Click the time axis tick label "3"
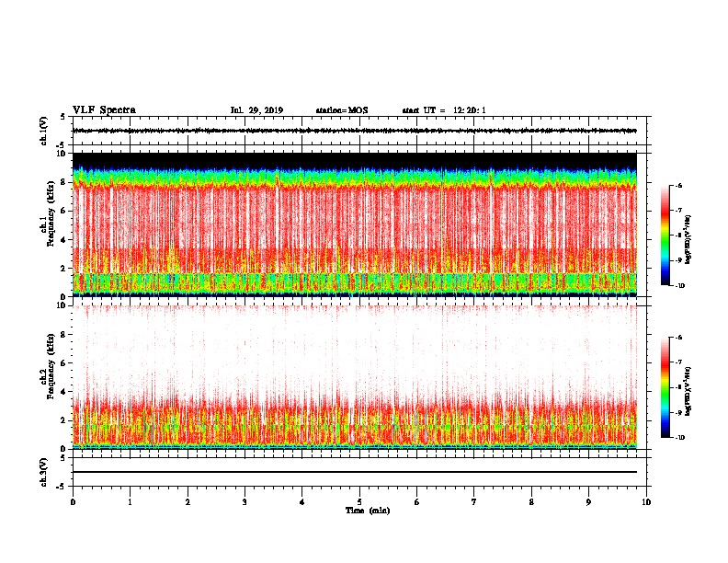This screenshot has height=563, width=728. pos(245,502)
